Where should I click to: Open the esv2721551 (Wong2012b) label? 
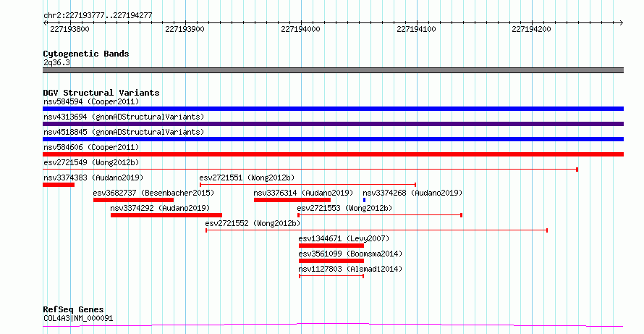[x=247, y=178]
